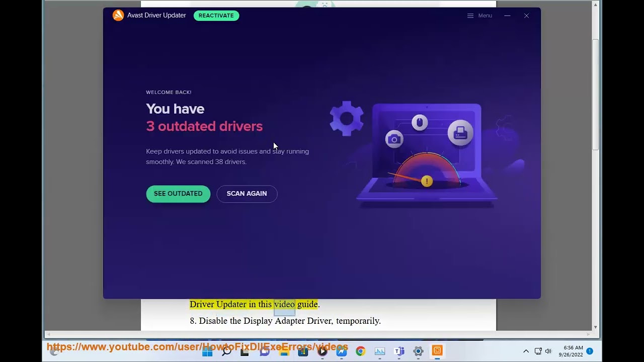Open the Menu in Avast Driver Updater
This screenshot has width=644, height=362.
[x=479, y=16]
